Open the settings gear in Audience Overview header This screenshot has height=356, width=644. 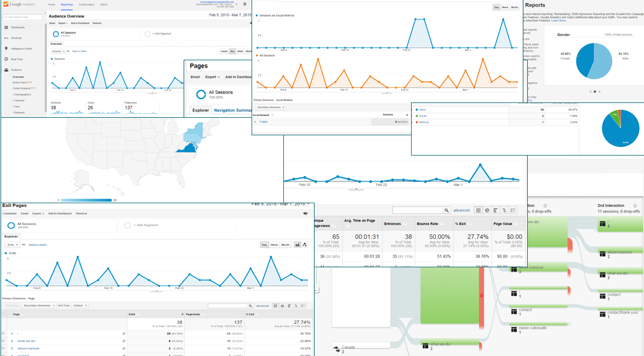coord(245,4)
